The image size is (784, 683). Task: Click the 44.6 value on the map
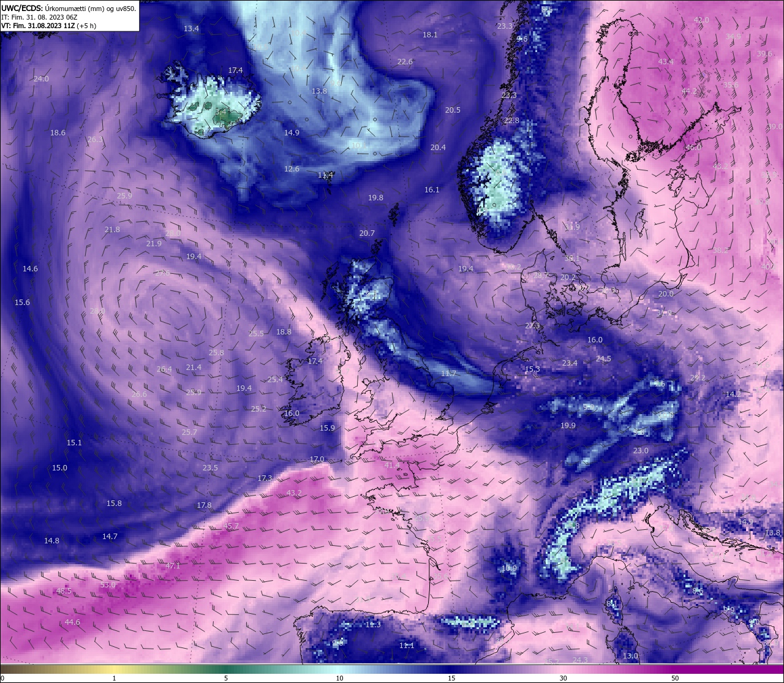(72, 622)
